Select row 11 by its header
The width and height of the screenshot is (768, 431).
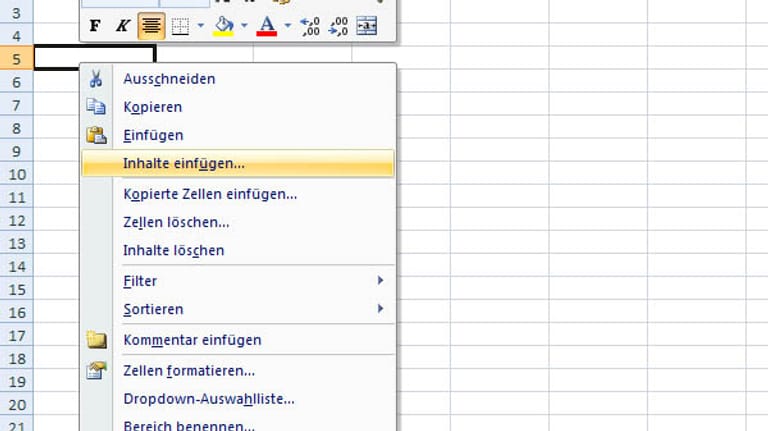17,196
